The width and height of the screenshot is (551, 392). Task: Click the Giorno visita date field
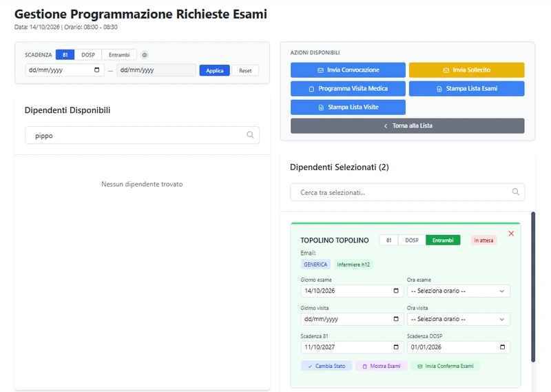352,319
